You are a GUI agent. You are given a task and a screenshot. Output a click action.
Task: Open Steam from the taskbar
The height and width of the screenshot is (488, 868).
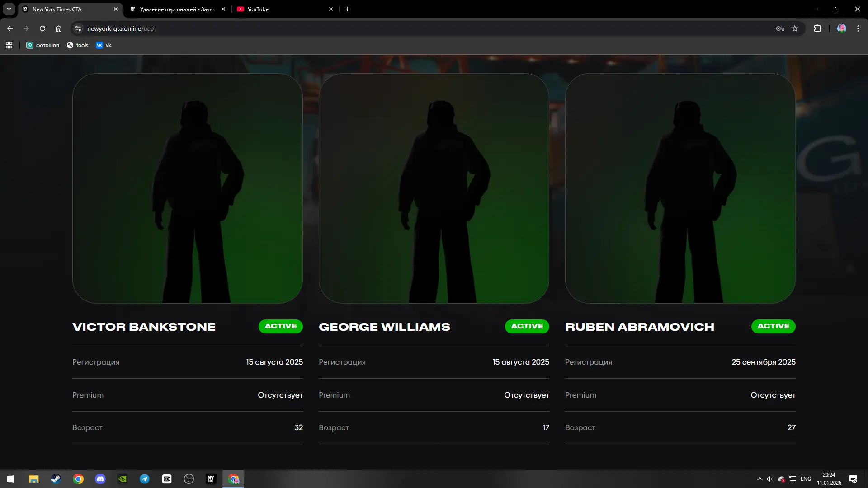[x=56, y=479]
